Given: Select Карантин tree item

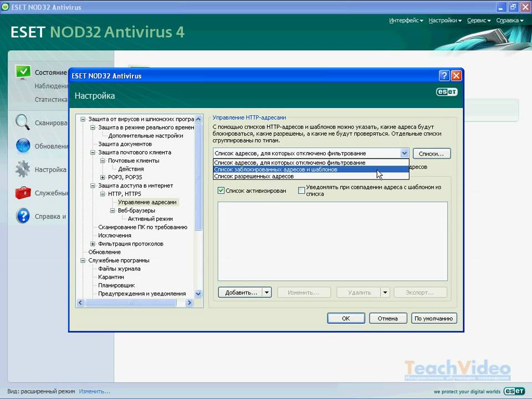Looking at the screenshot, I should point(111,277).
